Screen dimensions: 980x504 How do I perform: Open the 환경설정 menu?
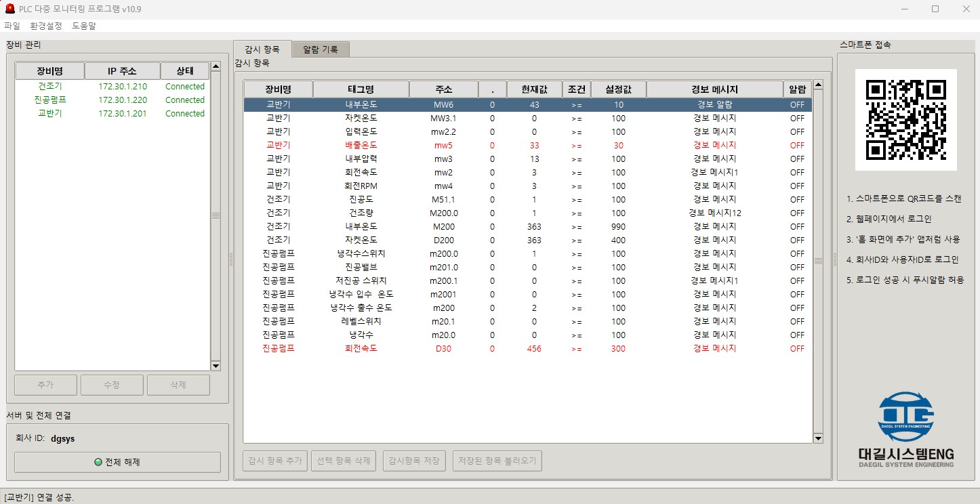pos(46,26)
